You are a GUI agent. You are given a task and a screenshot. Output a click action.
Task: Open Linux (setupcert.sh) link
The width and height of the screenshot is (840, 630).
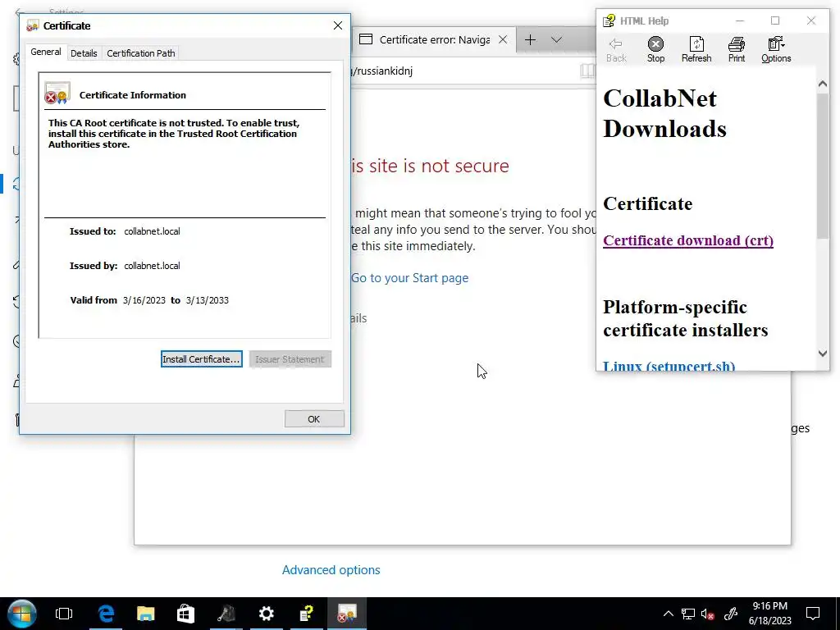click(x=669, y=366)
